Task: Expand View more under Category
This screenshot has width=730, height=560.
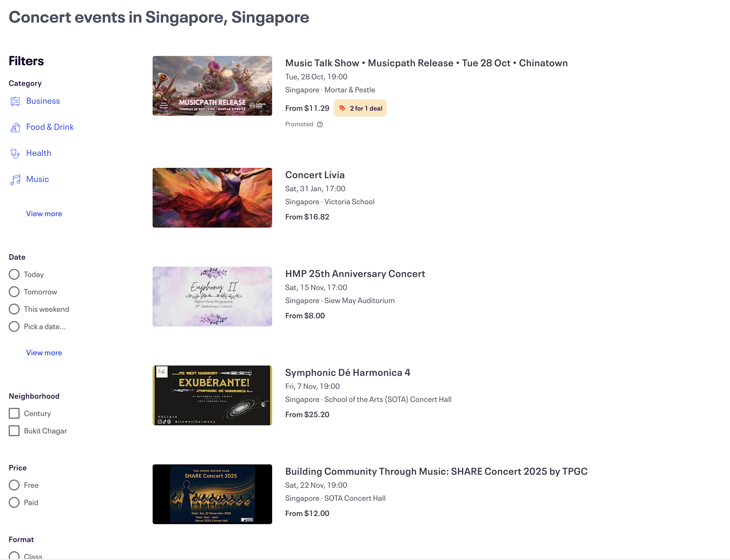Action: pos(44,214)
